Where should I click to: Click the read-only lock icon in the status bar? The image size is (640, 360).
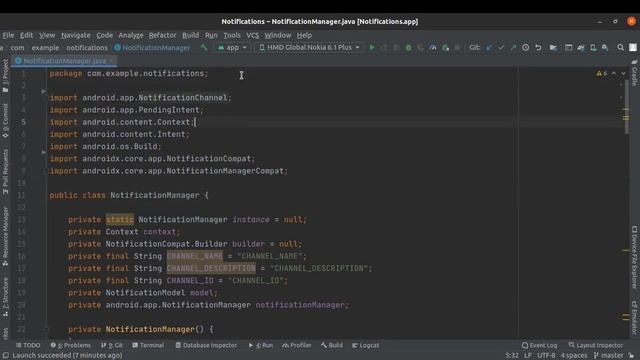tap(631, 356)
